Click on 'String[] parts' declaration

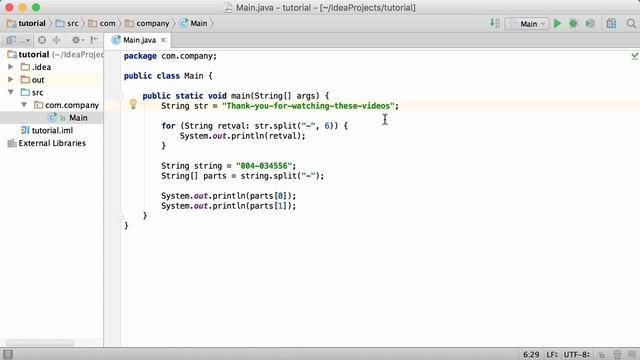pyautogui.click(x=193, y=176)
